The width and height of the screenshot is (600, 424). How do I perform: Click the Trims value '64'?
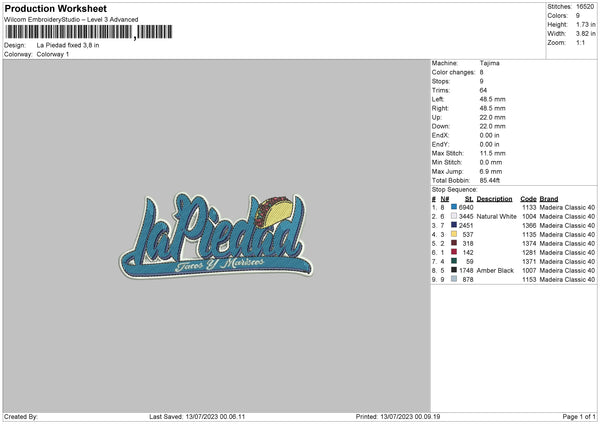pos(483,90)
